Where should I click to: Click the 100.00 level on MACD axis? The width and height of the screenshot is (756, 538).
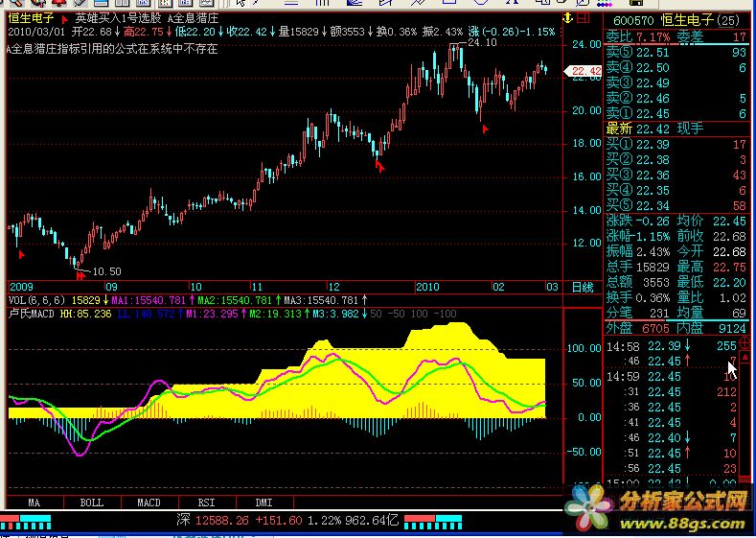pos(584,348)
